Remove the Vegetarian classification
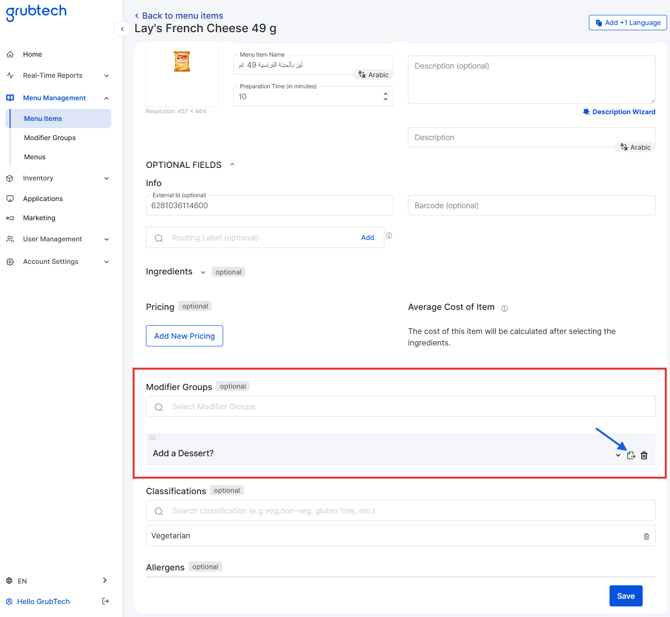Viewport: 670px width, 617px height. click(x=646, y=536)
